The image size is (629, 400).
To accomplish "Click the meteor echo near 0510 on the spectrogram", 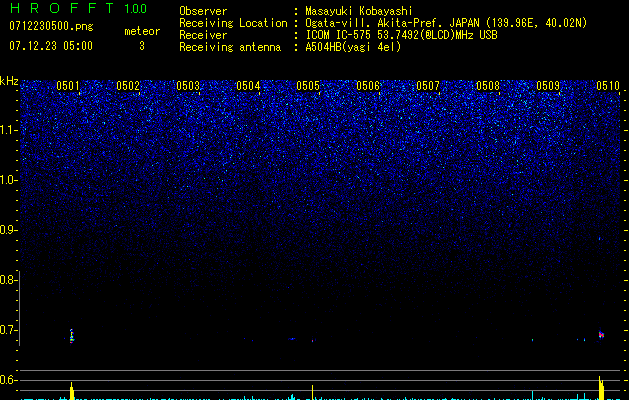I will [601, 335].
